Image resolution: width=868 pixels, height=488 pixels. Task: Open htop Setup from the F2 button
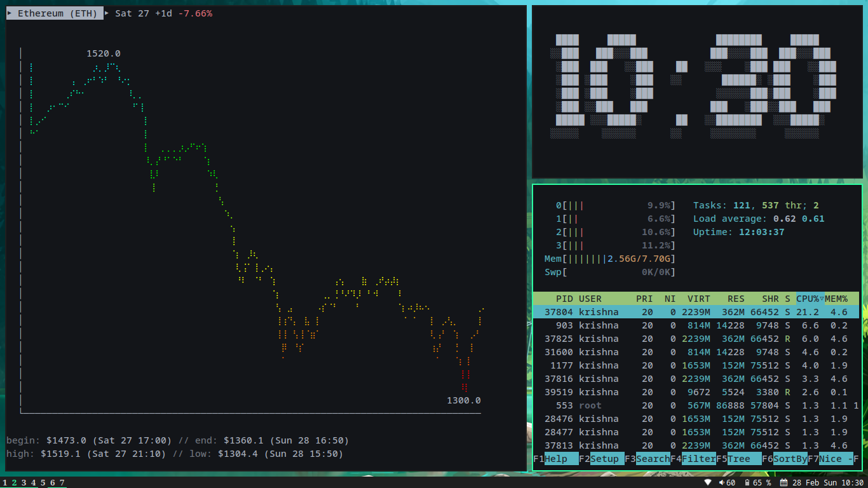(601, 459)
